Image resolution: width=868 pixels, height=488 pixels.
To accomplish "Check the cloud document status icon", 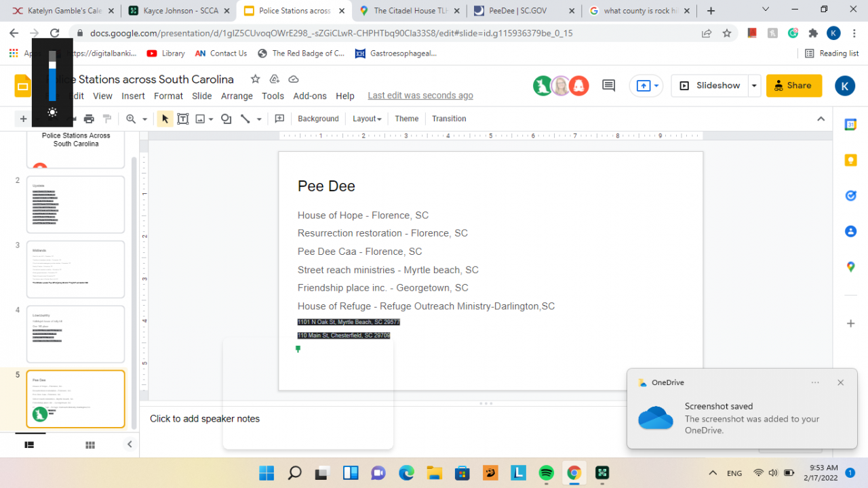I will (294, 79).
